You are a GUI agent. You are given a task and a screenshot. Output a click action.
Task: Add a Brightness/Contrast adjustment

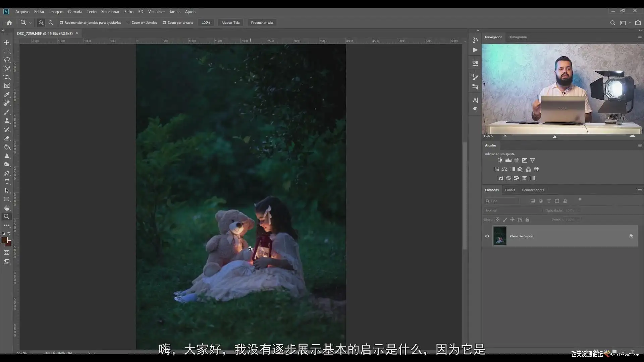click(x=500, y=160)
